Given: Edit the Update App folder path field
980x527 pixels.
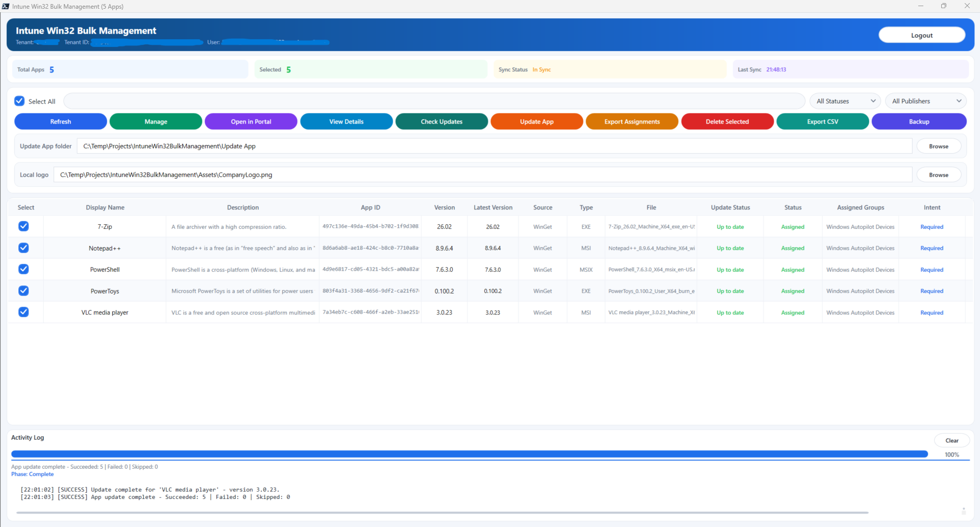Looking at the screenshot, I should coord(495,146).
